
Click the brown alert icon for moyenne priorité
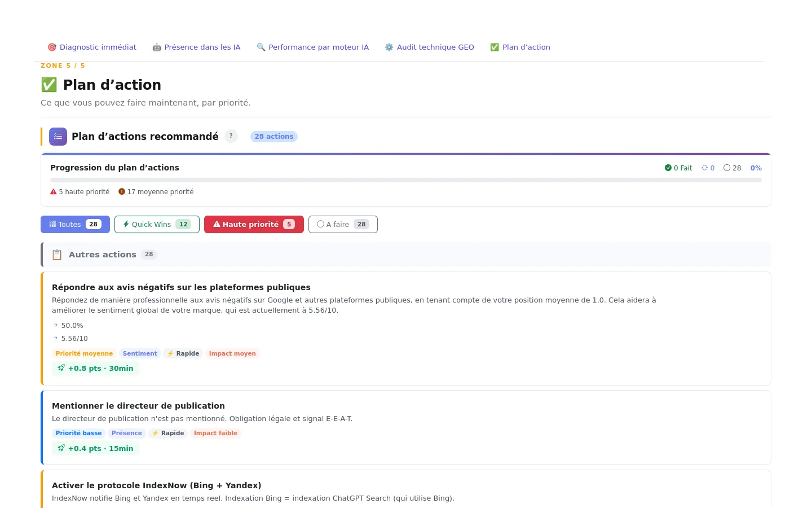click(122, 192)
